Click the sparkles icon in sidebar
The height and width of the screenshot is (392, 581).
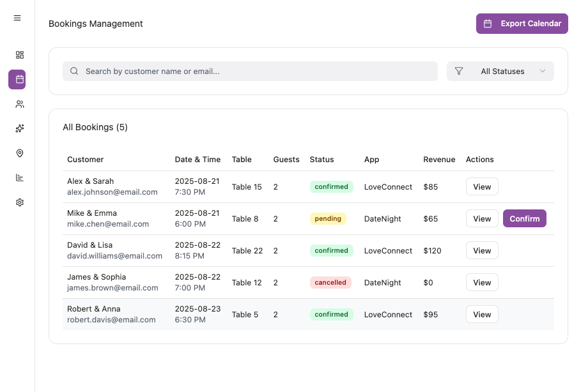(x=20, y=128)
